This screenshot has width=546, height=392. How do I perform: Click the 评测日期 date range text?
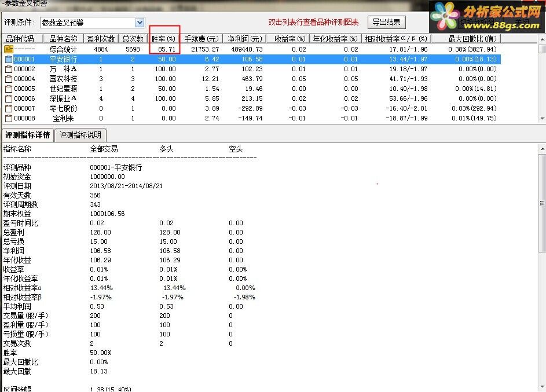coord(126,186)
